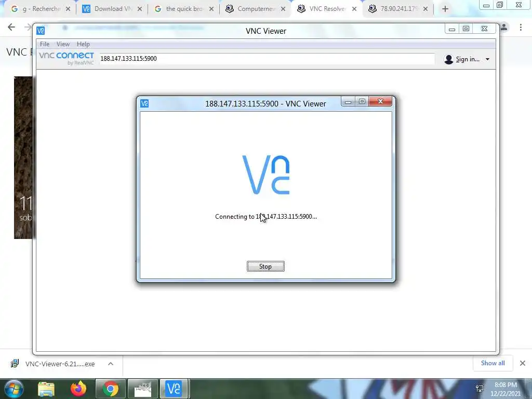The height and width of the screenshot is (399, 532).
Task: Close the 188.147.133.115:5900 connection dialog
Action: pyautogui.click(x=380, y=101)
